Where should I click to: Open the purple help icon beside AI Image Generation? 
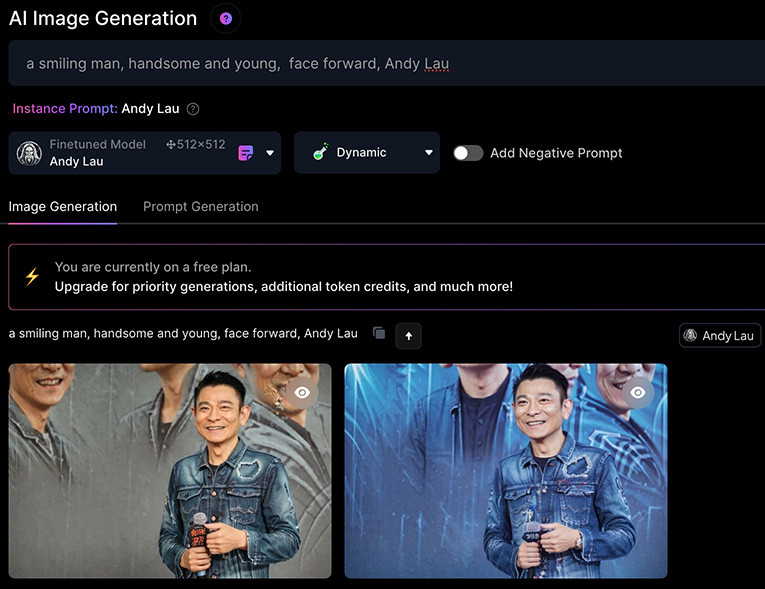[x=225, y=19]
